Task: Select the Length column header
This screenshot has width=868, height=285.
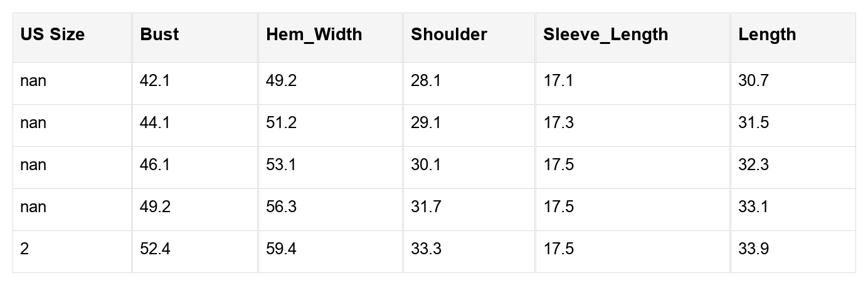Action: click(x=766, y=35)
